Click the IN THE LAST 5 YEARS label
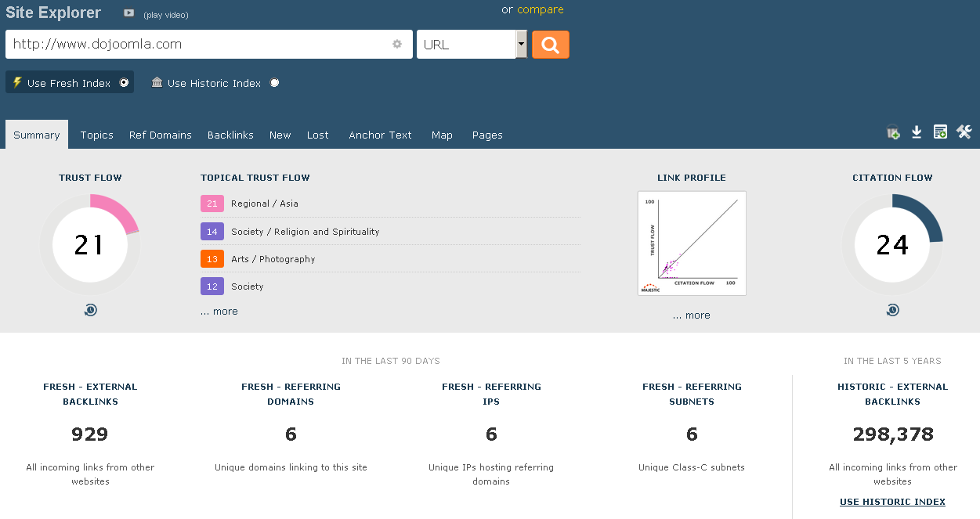This screenshot has width=980, height=519. click(892, 361)
